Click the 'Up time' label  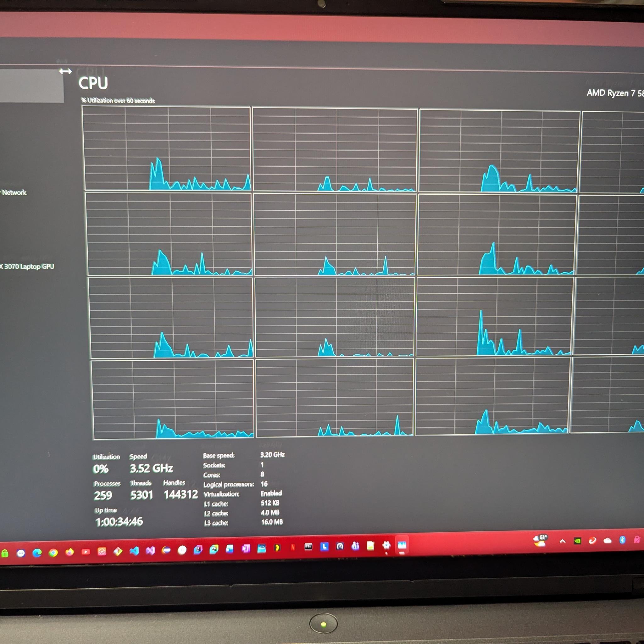[x=106, y=510]
